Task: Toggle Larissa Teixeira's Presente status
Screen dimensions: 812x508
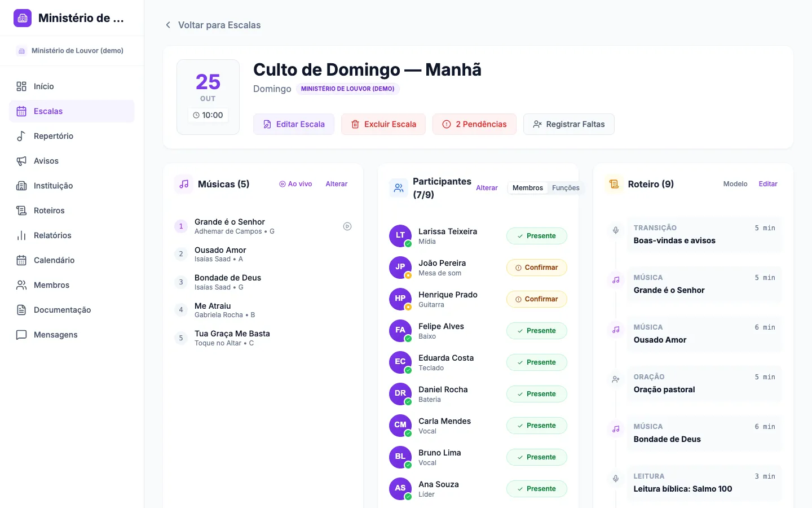Action: (537, 236)
